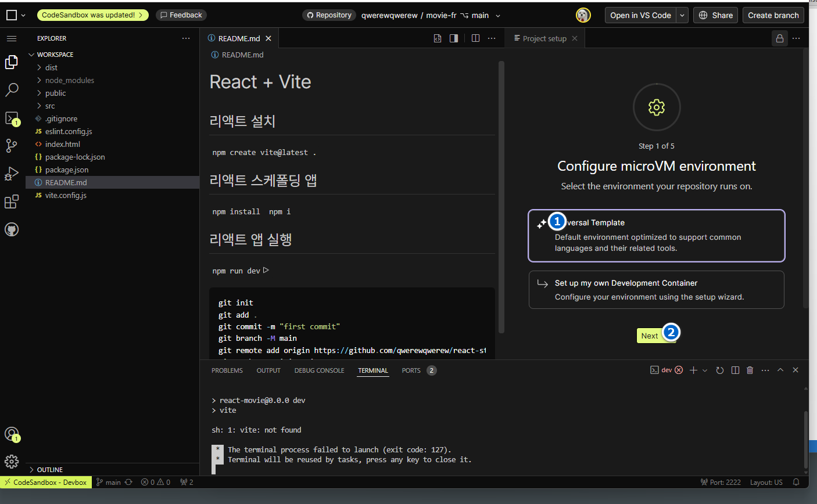Switch to the PORTS tab
This screenshot has width=817, height=504.
[x=411, y=370]
